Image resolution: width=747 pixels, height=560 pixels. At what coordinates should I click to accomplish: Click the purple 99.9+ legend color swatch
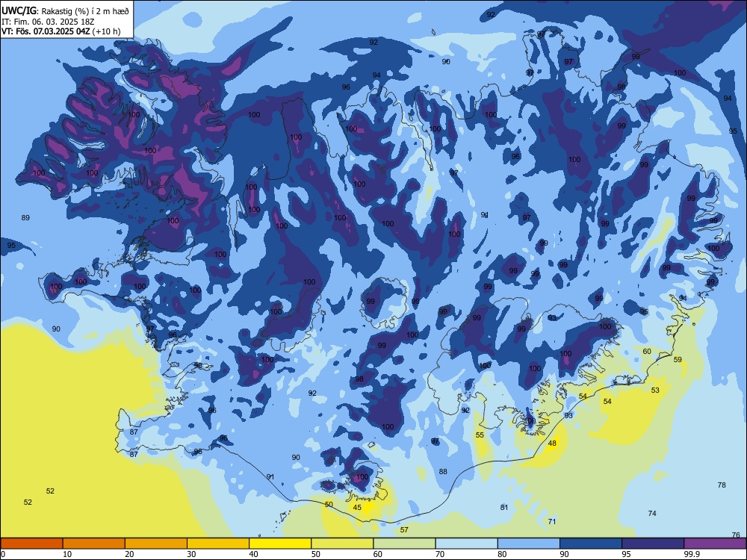pos(715,544)
